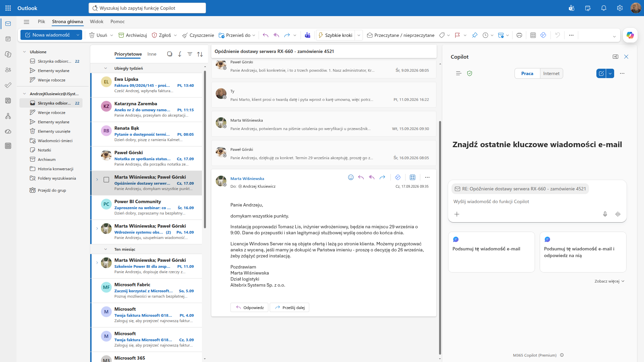Screen dimensions: 644x362
Task: Click microphone icon in Copilot box
Action: click(x=605, y=214)
